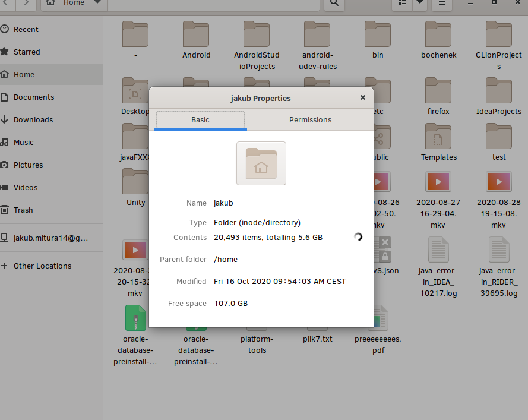The image size is (528, 420).
Task: Open the search icon in the Files toolbar
Action: coord(334,4)
